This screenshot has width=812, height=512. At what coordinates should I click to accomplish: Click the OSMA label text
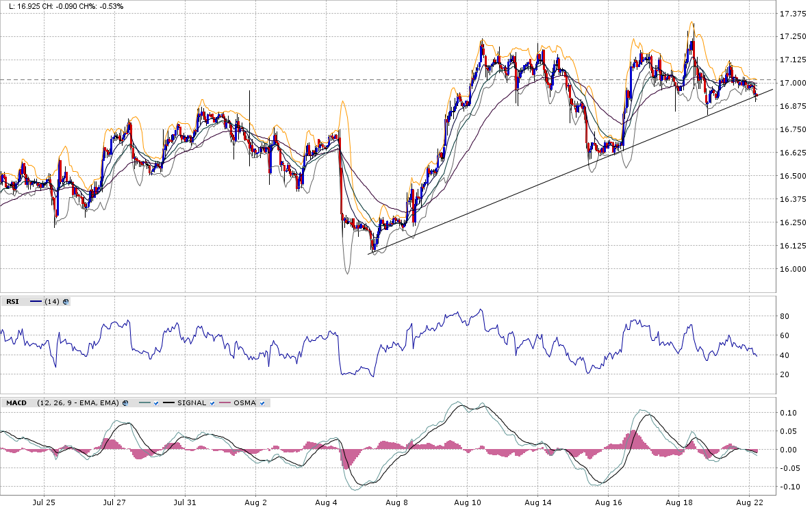(x=244, y=402)
